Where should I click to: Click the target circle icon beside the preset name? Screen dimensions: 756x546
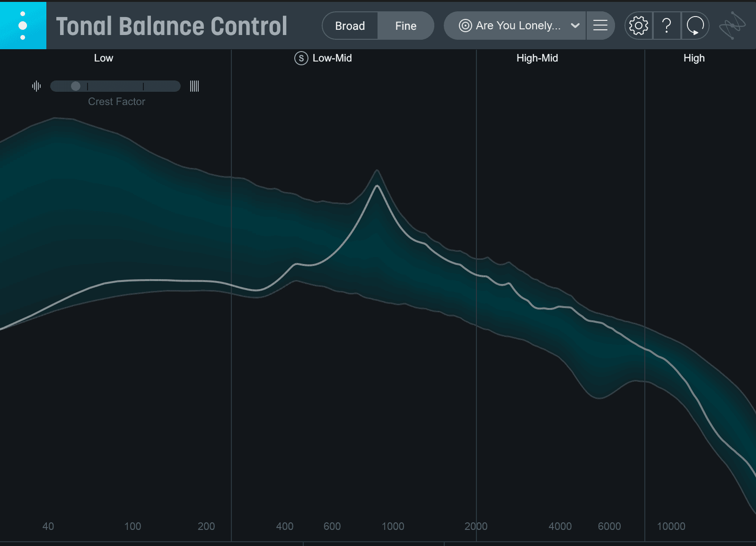[466, 26]
